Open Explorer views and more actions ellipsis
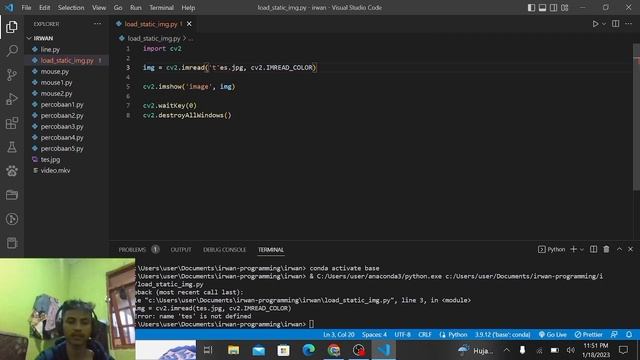 [x=97, y=24]
